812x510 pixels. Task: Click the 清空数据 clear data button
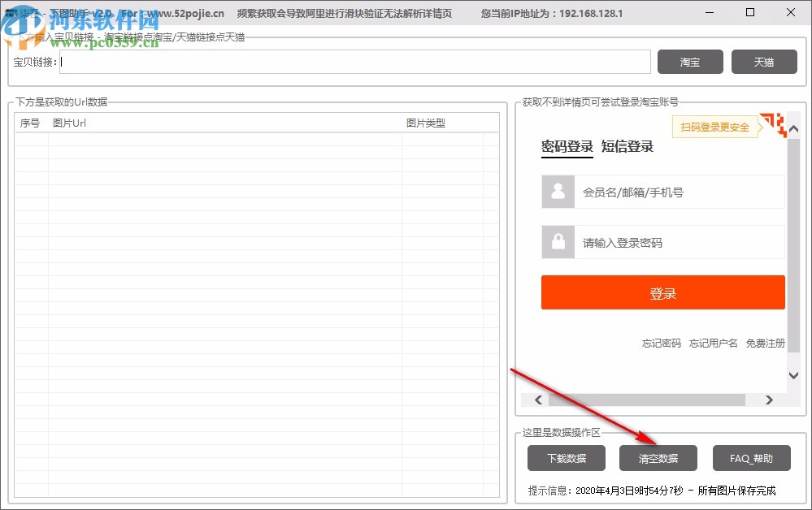coord(658,458)
